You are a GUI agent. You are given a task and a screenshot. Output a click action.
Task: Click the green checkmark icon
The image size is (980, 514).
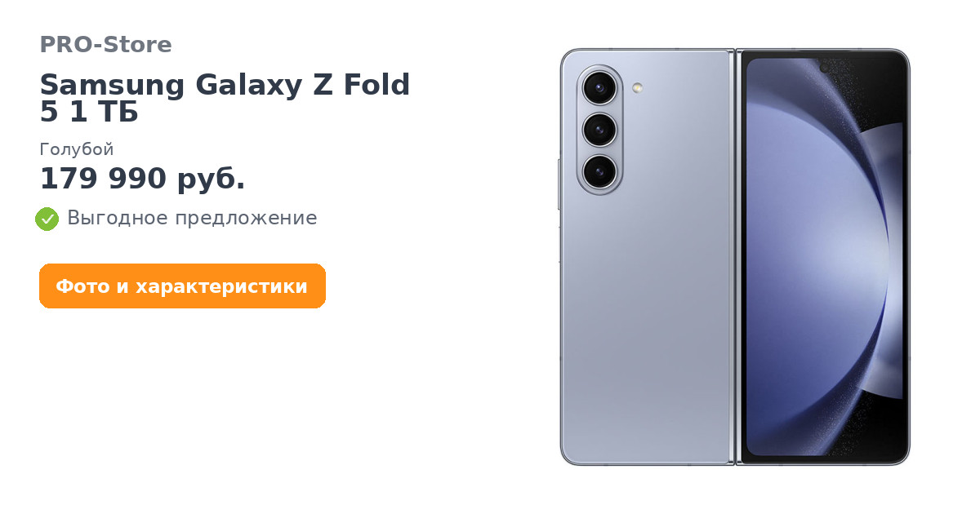coord(47,219)
